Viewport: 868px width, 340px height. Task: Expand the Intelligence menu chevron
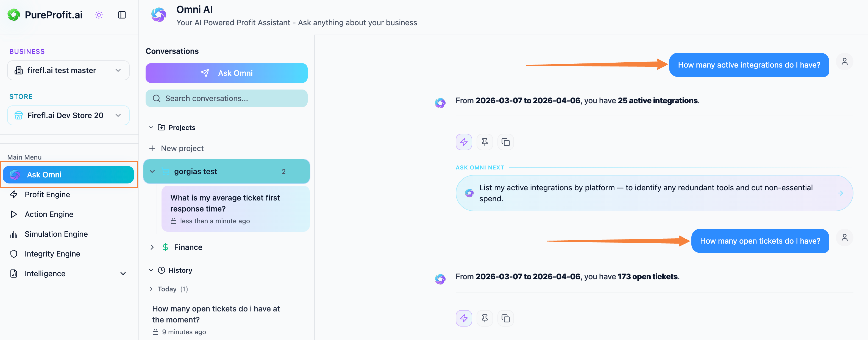[x=123, y=274]
